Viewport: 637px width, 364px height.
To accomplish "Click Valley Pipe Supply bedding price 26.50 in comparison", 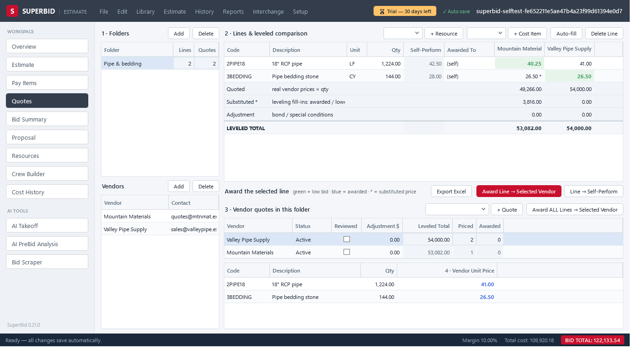I will (x=570, y=76).
